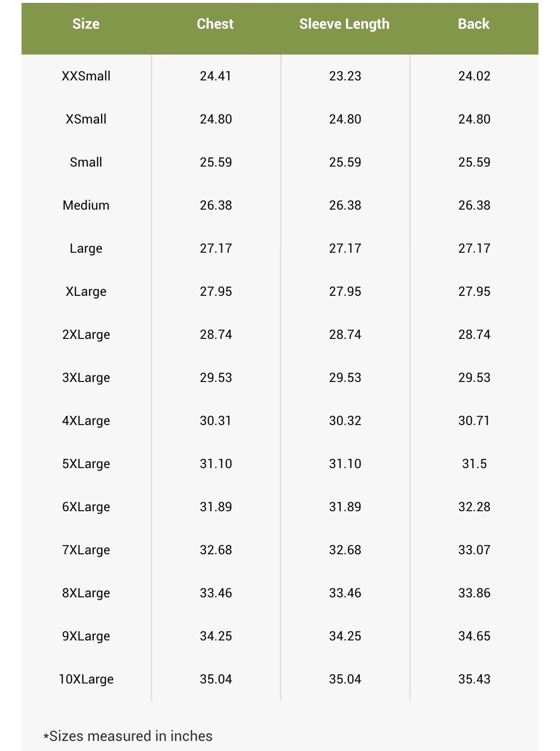Click the Back column header
The height and width of the screenshot is (751, 560).
[474, 24]
